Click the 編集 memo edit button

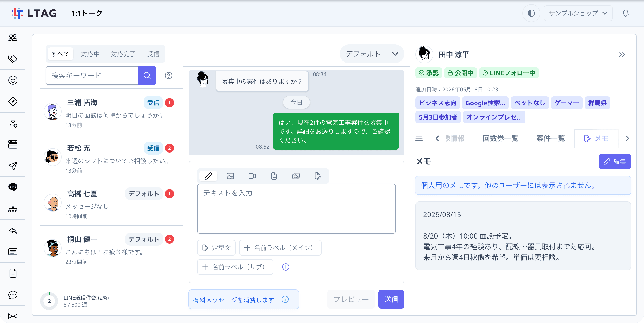tap(614, 162)
